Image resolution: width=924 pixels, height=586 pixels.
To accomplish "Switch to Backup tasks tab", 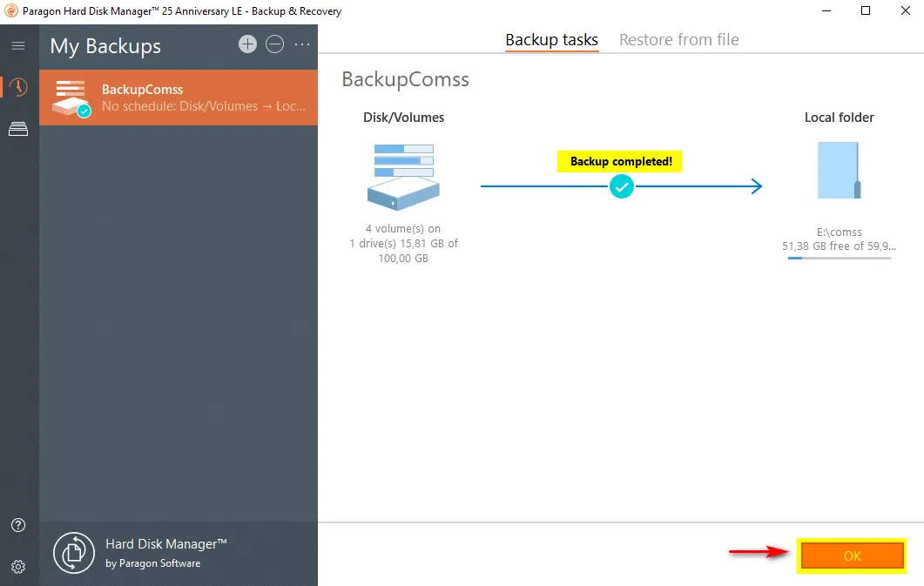I will (551, 39).
